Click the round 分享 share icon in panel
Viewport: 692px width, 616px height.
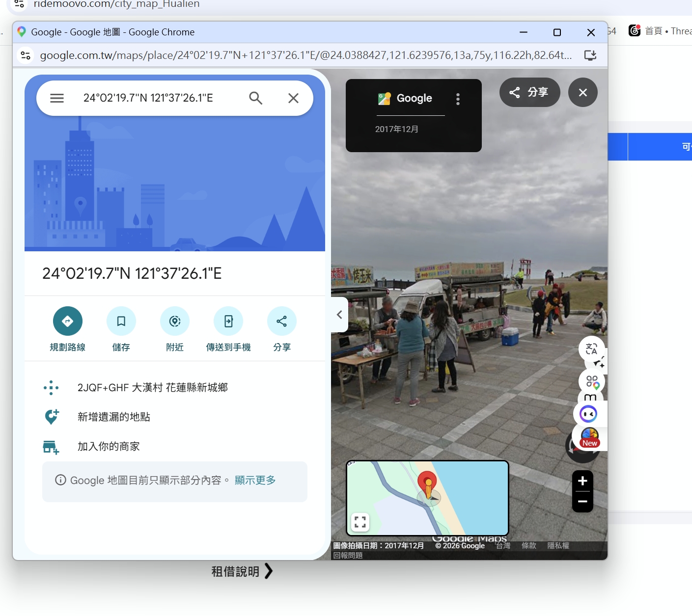[282, 321]
